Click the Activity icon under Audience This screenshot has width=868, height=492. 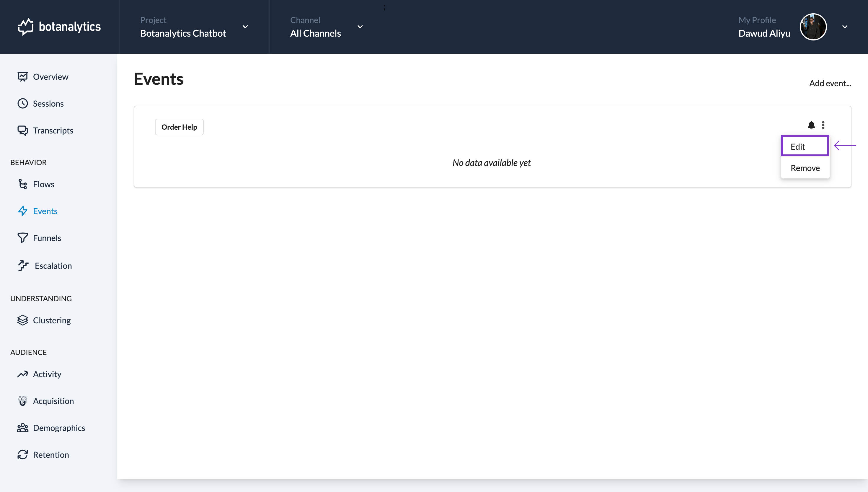[22, 374]
